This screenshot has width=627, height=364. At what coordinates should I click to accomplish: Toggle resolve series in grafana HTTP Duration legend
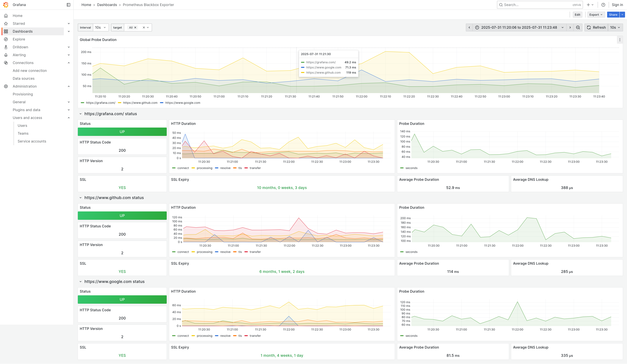[x=225, y=168]
